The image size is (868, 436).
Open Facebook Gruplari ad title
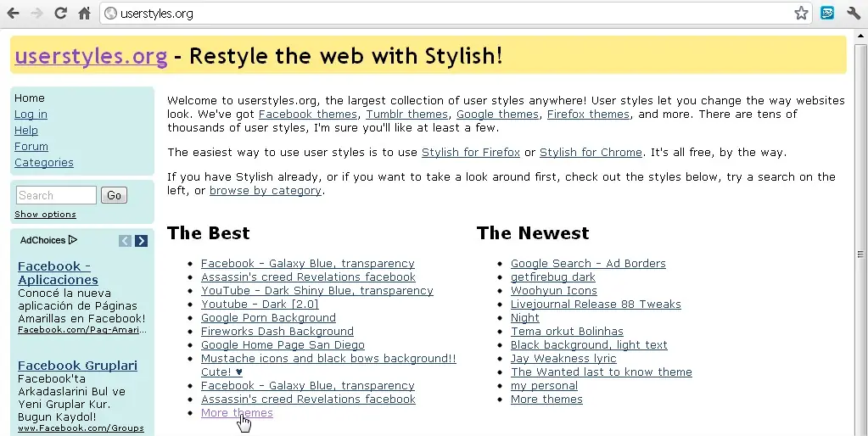tap(77, 366)
